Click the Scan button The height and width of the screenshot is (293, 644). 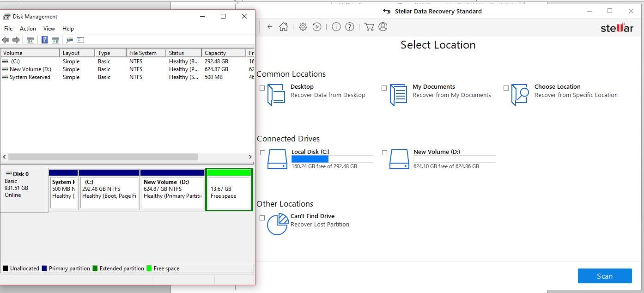click(605, 276)
